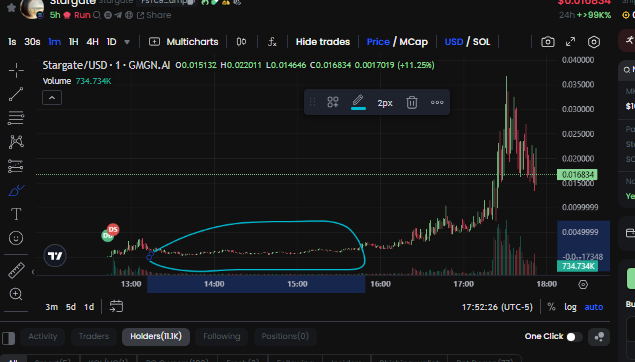635x362 pixels.
Task: Toggle the side panel layout icon
Action: pyautogui.click(x=9, y=338)
